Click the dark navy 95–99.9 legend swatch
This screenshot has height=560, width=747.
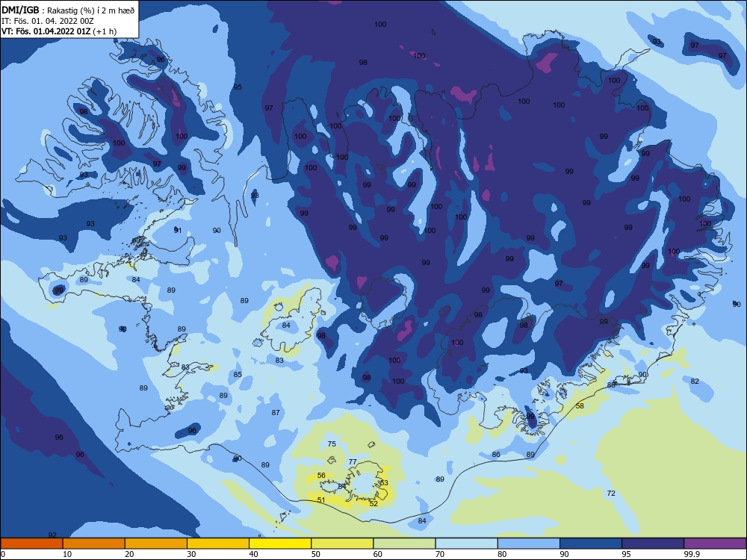tap(653, 544)
